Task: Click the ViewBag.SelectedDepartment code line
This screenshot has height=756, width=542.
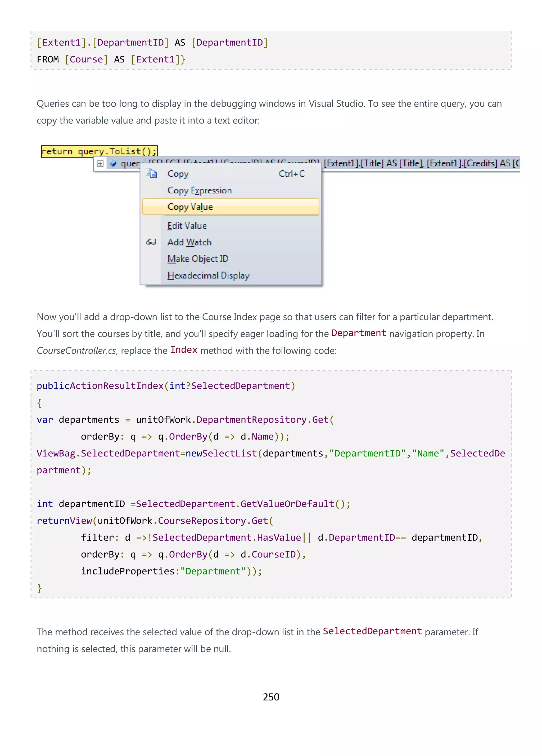Action: (x=271, y=462)
